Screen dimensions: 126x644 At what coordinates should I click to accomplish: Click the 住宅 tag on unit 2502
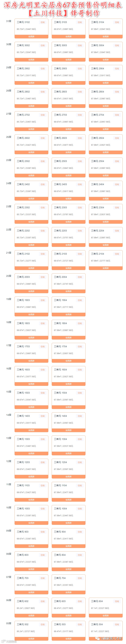click(43, 161)
